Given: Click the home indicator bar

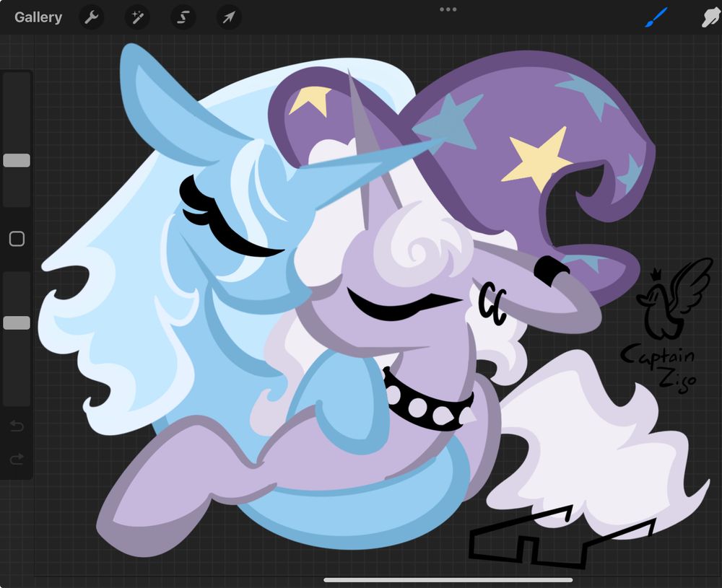Looking at the screenshot, I should (448, 580).
